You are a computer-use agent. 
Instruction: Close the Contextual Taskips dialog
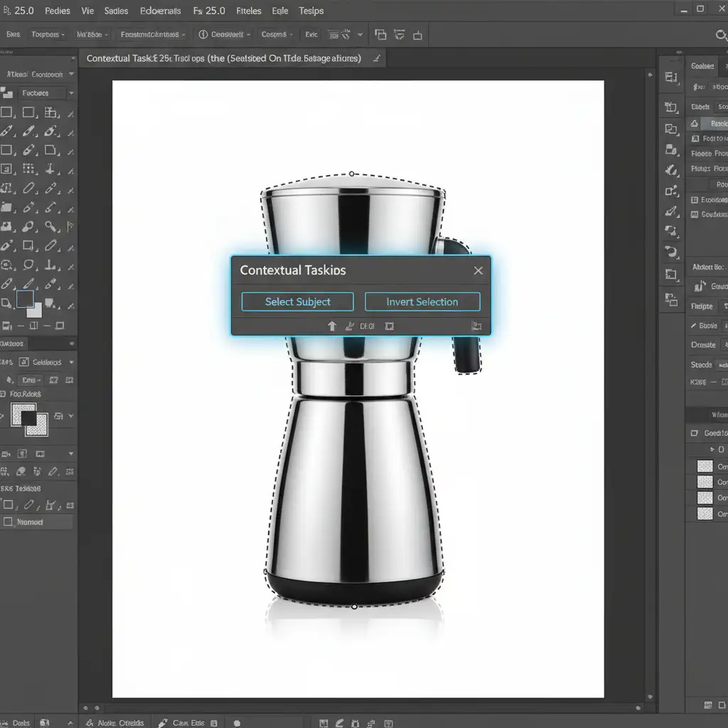478,270
